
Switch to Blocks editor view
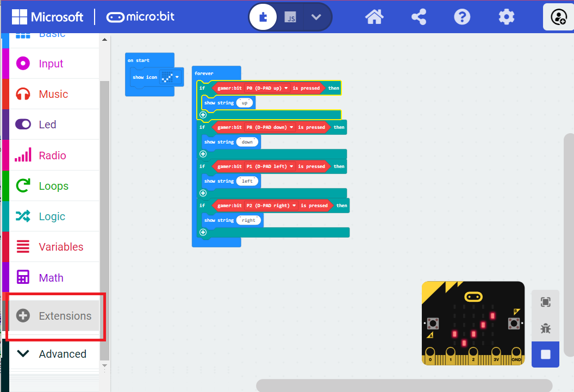click(264, 17)
